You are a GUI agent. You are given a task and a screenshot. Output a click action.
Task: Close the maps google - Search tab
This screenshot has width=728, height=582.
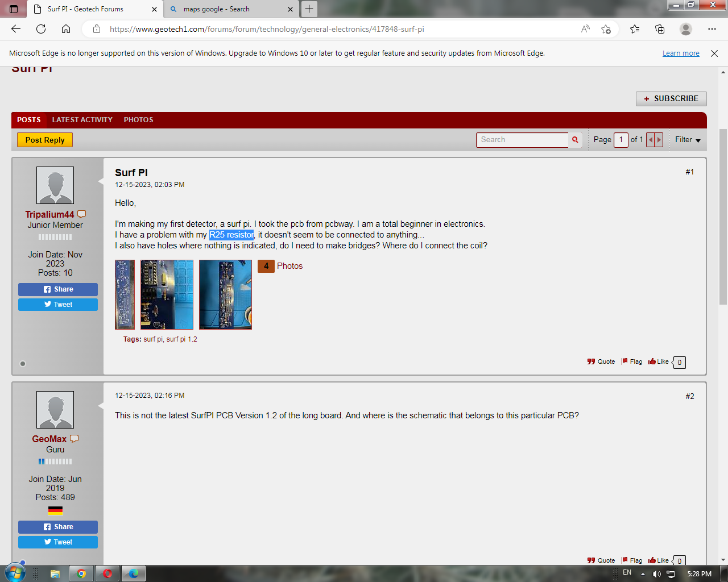[x=290, y=9]
